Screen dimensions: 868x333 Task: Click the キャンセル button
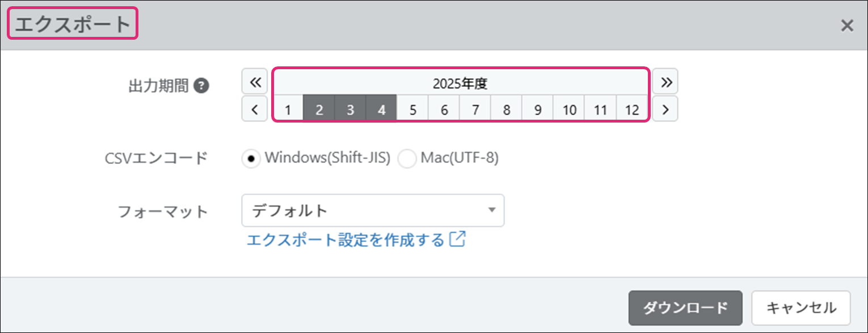click(801, 308)
